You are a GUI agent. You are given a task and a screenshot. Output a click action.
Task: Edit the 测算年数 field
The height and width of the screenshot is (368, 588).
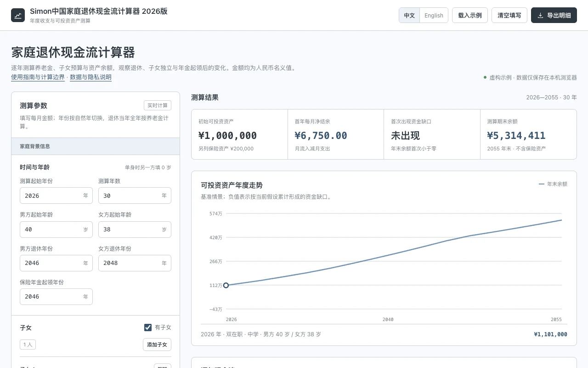pos(135,195)
